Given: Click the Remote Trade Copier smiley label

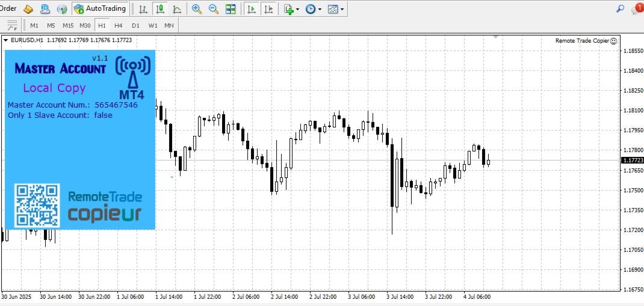Looking at the screenshot, I should pos(586,41).
